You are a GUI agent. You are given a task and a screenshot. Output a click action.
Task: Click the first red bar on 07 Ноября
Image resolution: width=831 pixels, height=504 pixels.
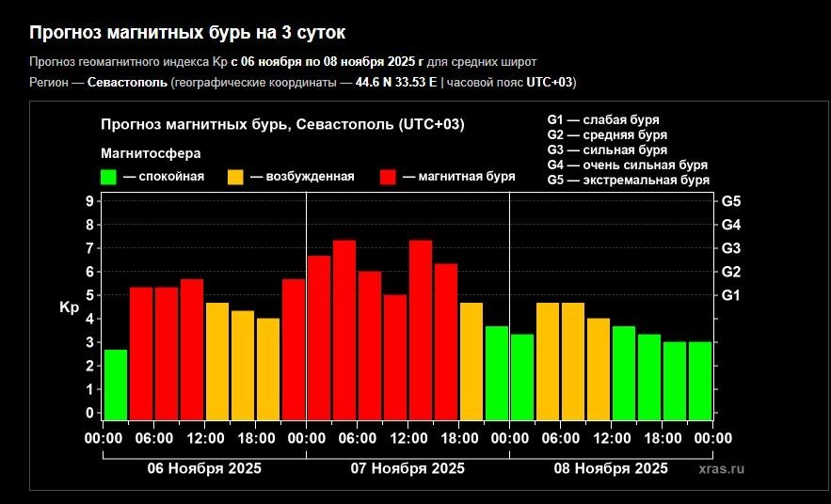319,338
